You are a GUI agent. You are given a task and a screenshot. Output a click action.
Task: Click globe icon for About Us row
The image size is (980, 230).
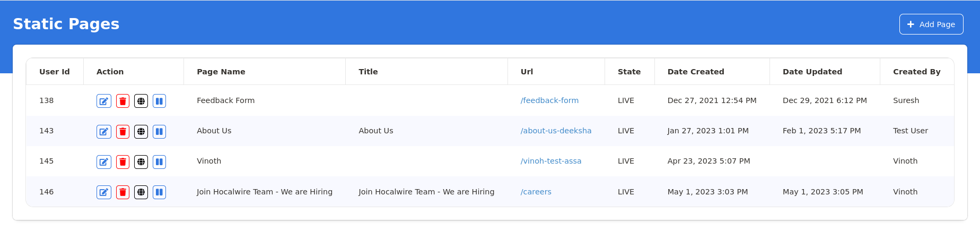click(x=141, y=131)
